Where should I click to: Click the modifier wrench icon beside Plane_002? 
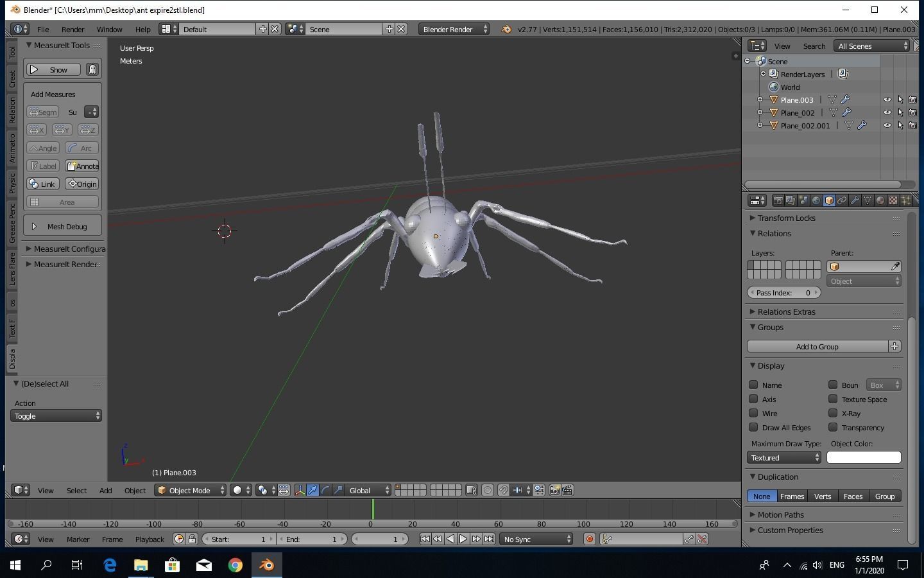tap(846, 112)
